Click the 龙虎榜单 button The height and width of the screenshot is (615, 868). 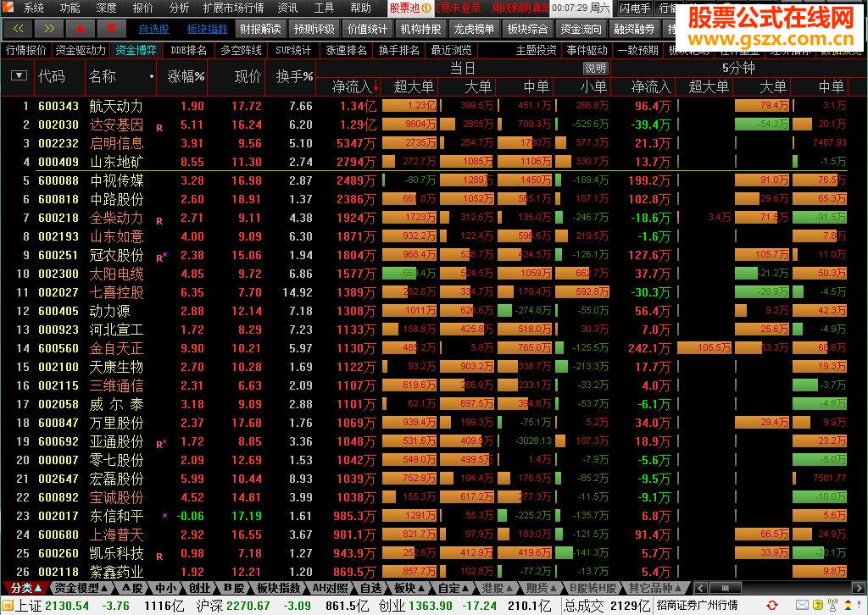pyautogui.click(x=474, y=29)
